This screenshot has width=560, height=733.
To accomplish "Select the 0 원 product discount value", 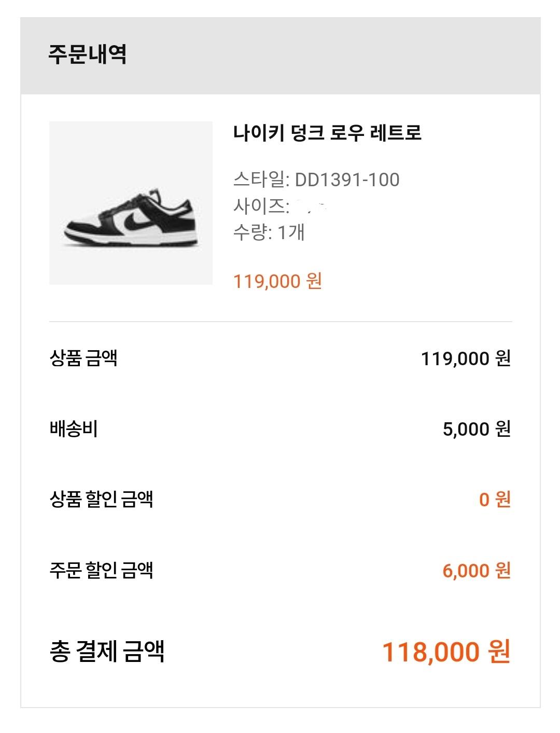I will tap(495, 500).
